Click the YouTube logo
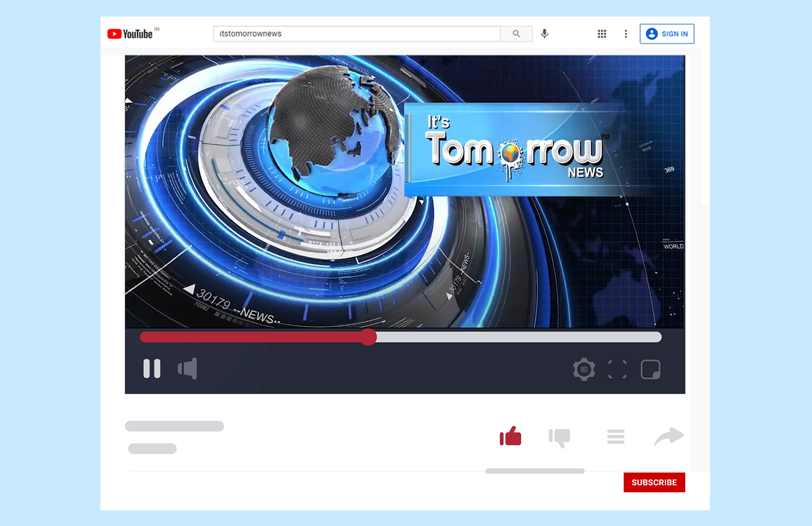This screenshot has width=812, height=526. coord(130,34)
